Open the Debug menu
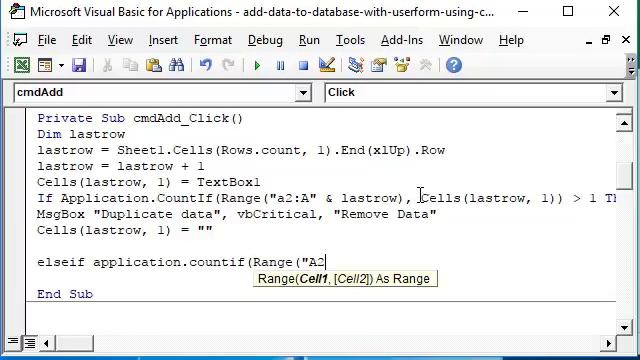Image resolution: width=640 pixels, height=360 pixels. point(265,40)
